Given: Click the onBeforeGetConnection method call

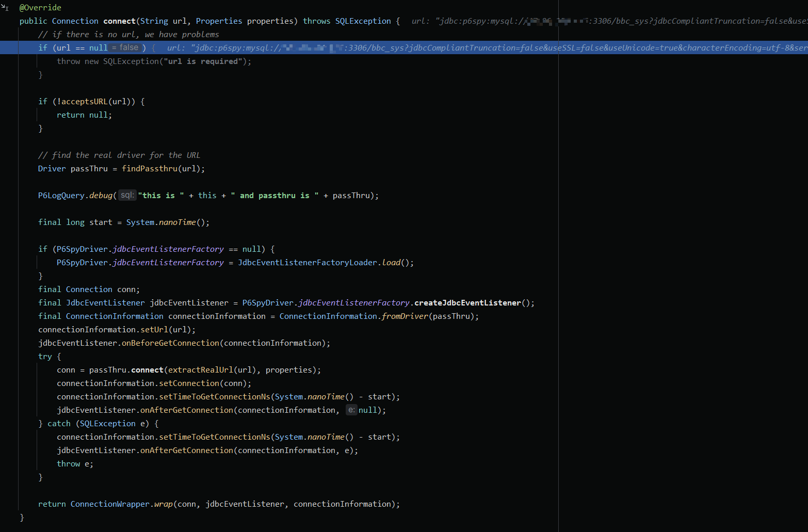Looking at the screenshot, I should 170,343.
